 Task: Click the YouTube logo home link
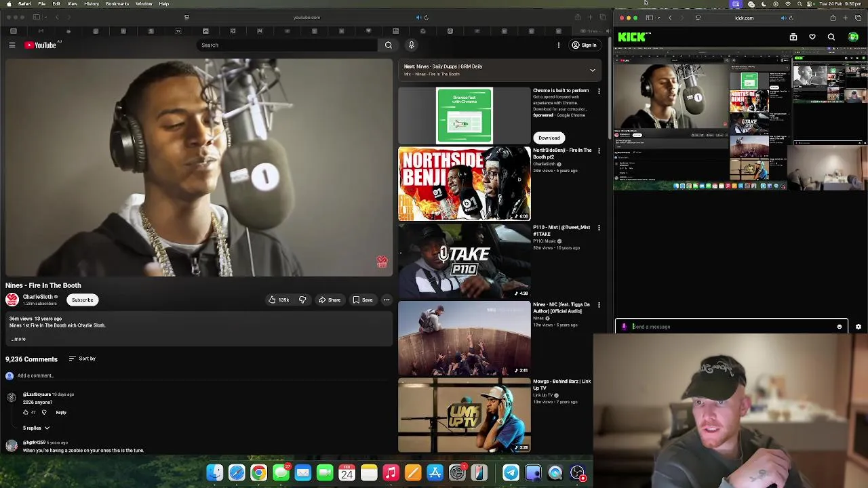point(41,45)
